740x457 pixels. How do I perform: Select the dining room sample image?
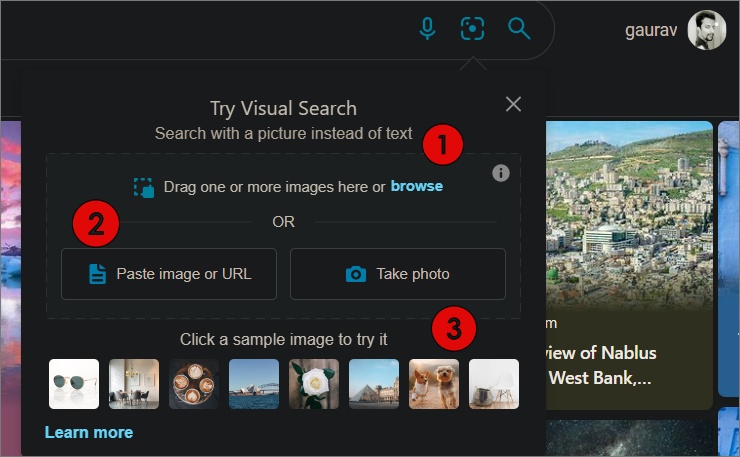coord(134,384)
